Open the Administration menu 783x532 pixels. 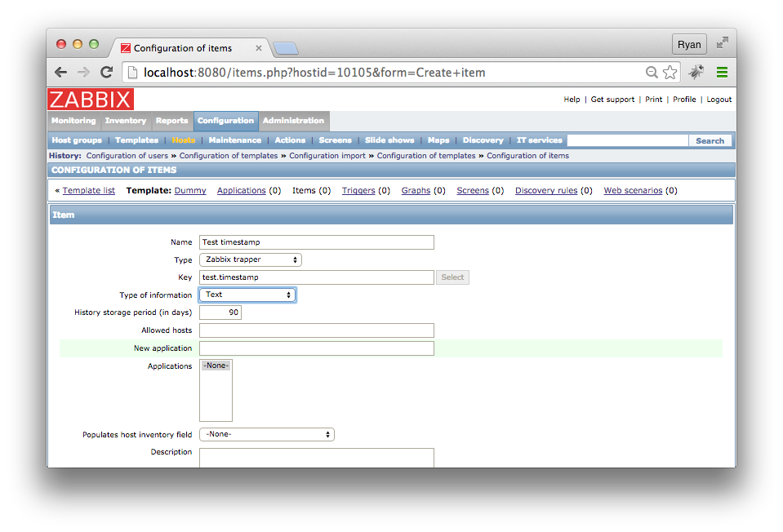294,121
